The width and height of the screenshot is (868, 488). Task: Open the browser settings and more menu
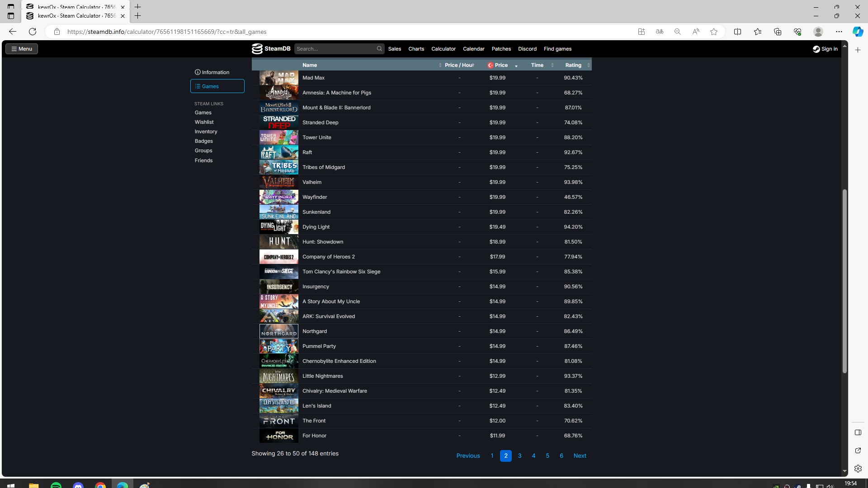click(x=839, y=32)
